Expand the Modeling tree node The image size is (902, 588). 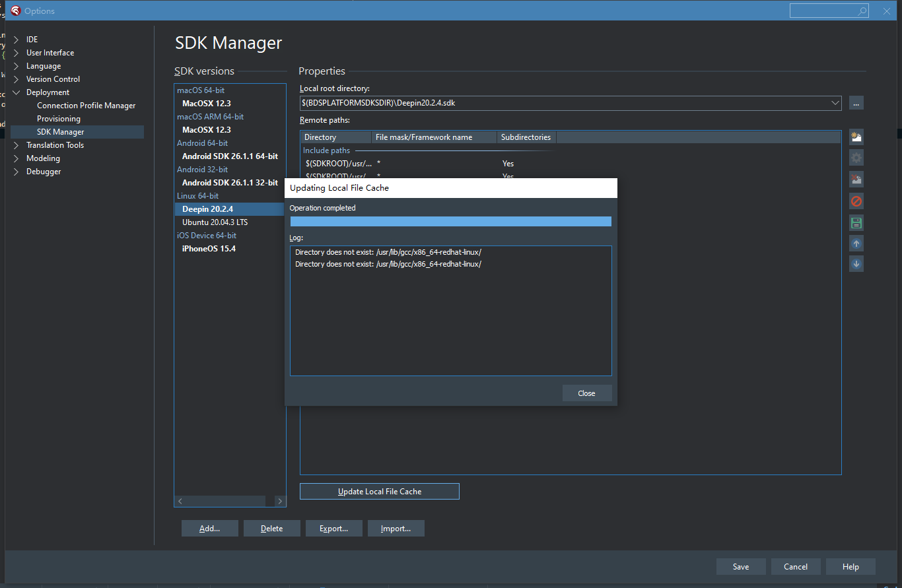point(17,158)
